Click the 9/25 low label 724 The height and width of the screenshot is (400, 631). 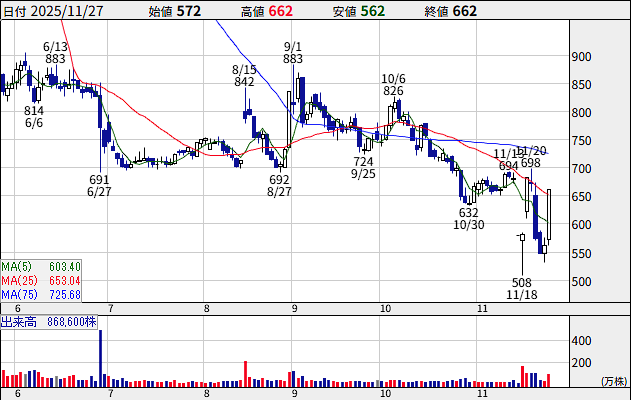(363, 161)
